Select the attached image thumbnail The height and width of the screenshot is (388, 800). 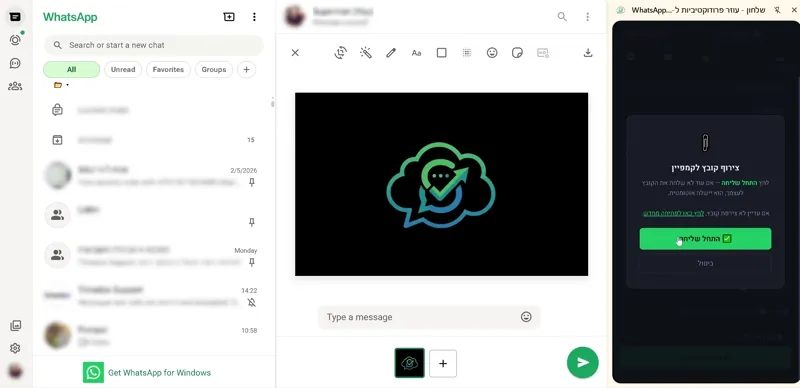[409, 363]
